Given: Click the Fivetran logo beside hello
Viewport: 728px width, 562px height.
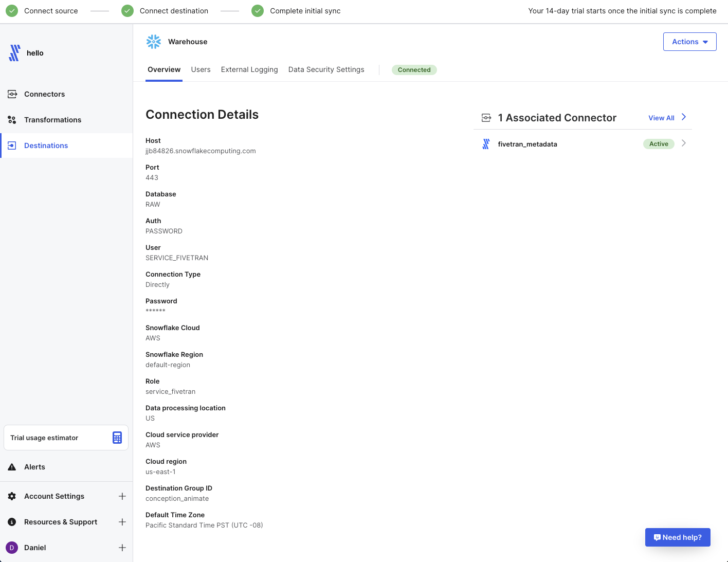Looking at the screenshot, I should tap(14, 53).
